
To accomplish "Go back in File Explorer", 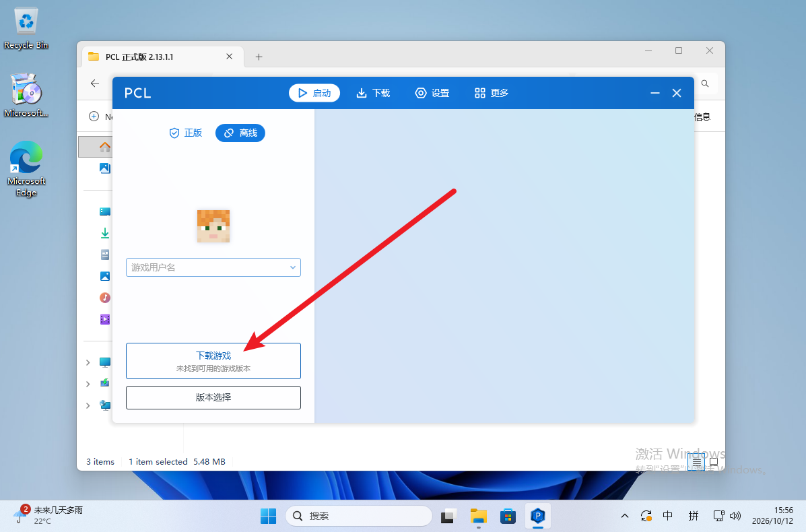I will pos(94,84).
